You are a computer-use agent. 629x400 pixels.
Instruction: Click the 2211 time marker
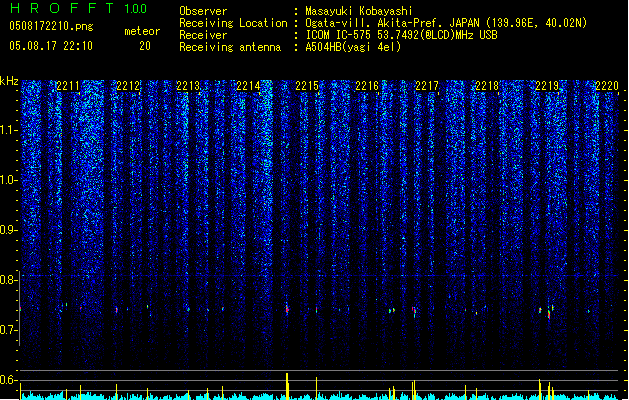point(68,86)
